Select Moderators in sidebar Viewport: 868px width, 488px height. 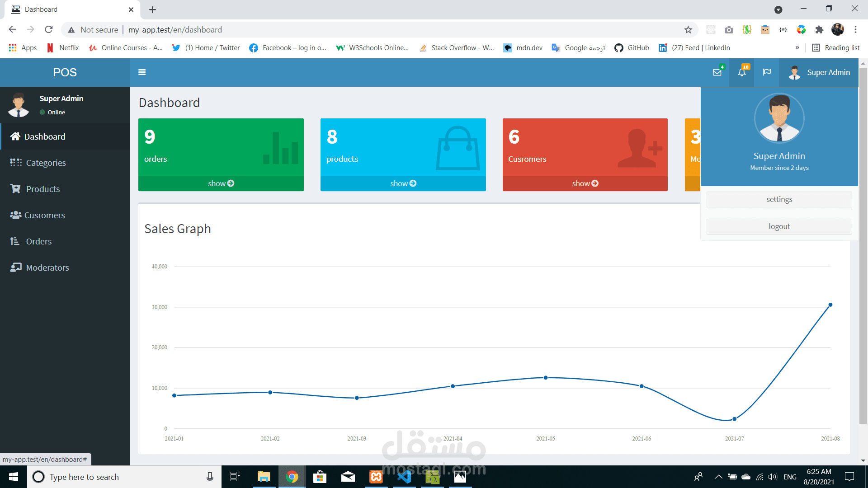click(47, 267)
